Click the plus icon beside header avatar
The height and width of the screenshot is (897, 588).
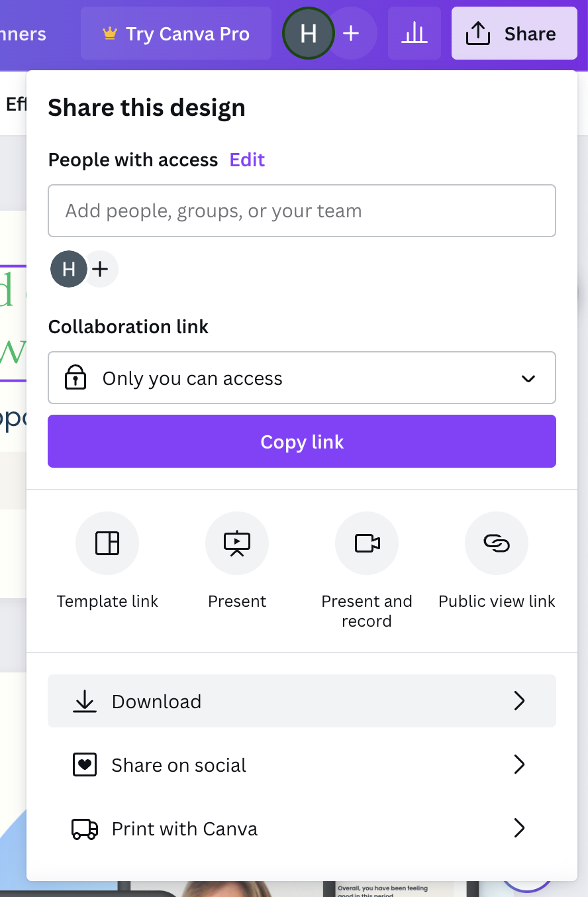click(x=352, y=34)
